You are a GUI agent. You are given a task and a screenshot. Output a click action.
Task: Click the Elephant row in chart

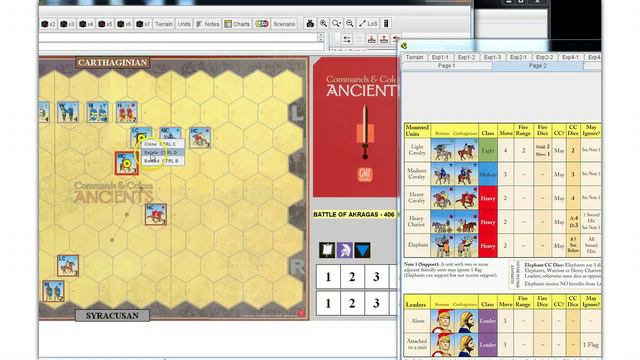[502, 245]
